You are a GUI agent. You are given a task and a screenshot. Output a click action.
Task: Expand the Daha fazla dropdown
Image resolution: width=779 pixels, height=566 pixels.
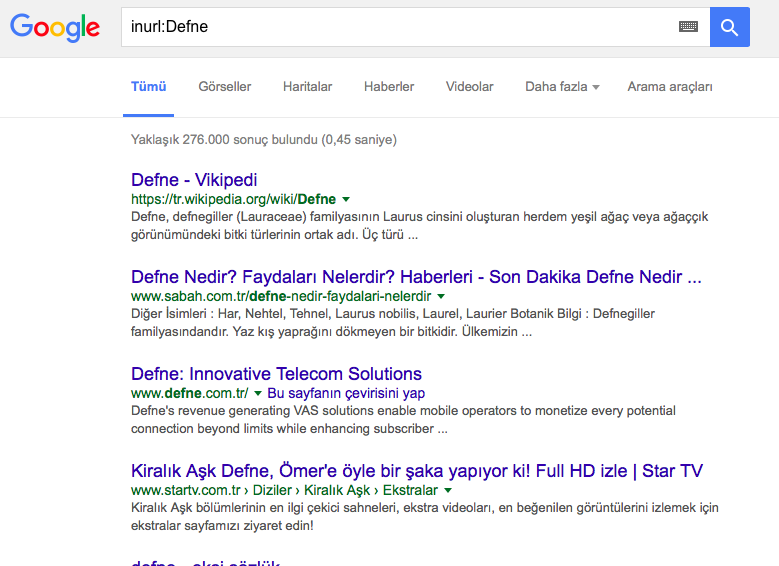pos(562,86)
